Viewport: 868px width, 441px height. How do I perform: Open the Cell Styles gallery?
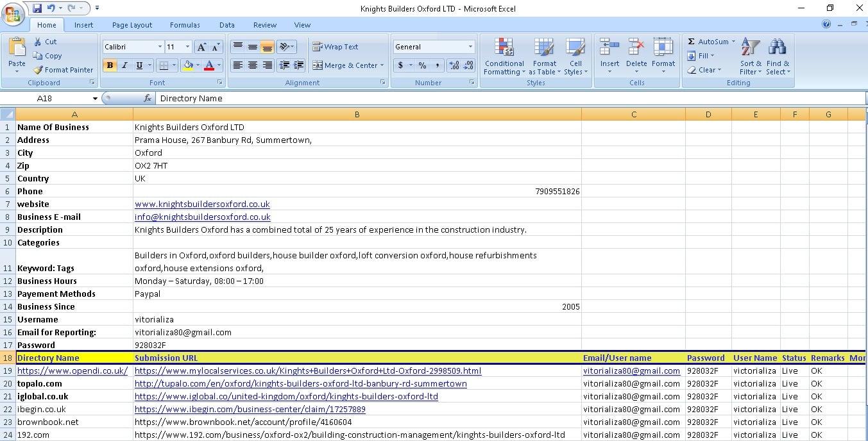point(575,56)
